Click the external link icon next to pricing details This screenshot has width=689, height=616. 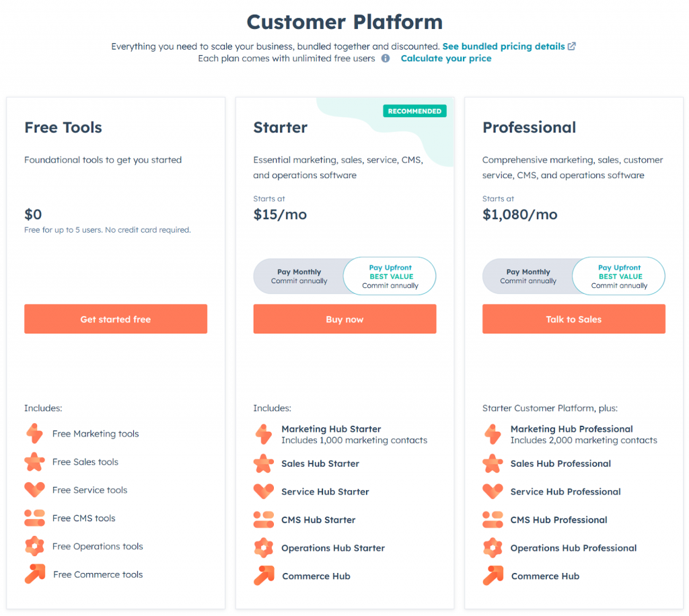pos(573,46)
